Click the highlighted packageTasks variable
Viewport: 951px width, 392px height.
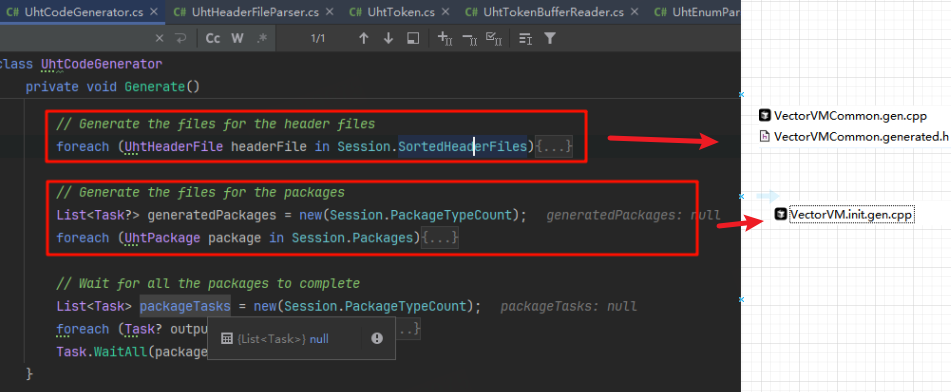(185, 306)
